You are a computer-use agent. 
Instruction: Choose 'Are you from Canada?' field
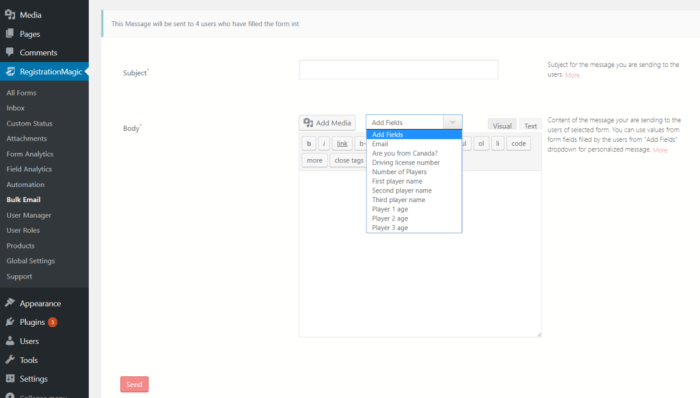pyautogui.click(x=414, y=153)
